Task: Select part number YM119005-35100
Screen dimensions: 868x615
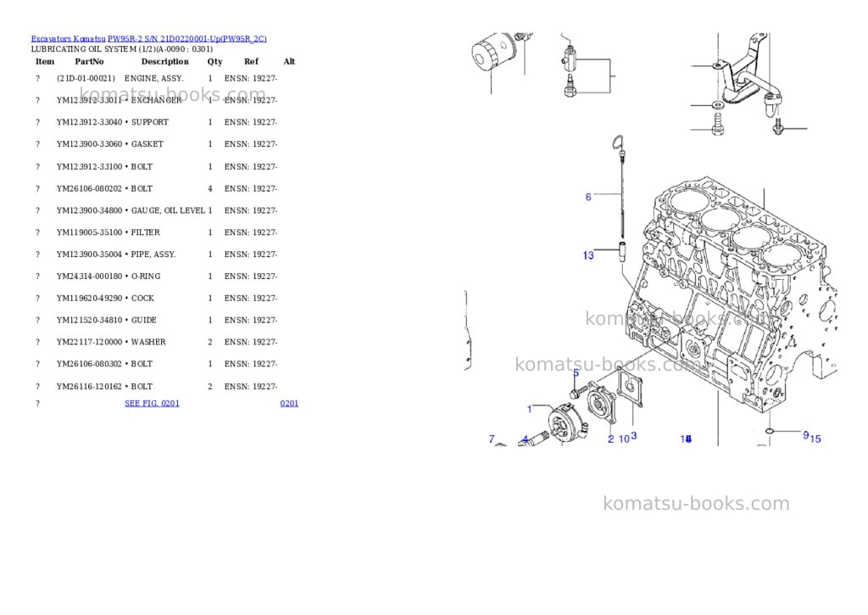Action: pyautogui.click(x=89, y=232)
